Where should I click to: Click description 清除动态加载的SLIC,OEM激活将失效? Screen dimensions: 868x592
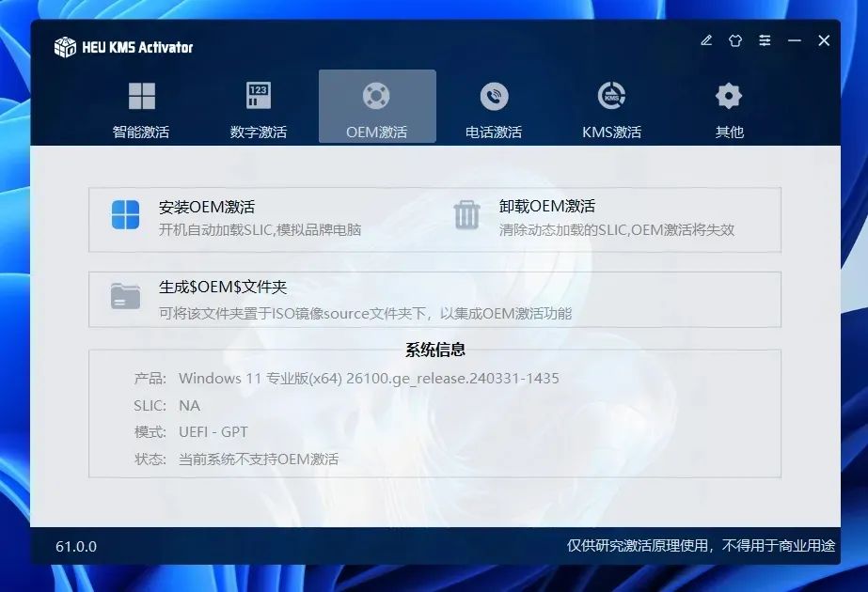[617, 229]
